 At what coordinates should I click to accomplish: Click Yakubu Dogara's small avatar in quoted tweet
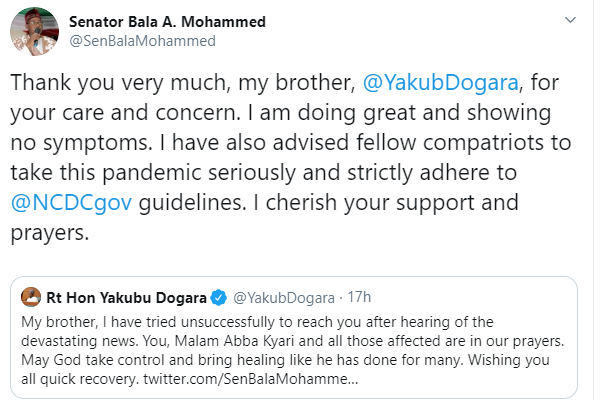(x=31, y=297)
